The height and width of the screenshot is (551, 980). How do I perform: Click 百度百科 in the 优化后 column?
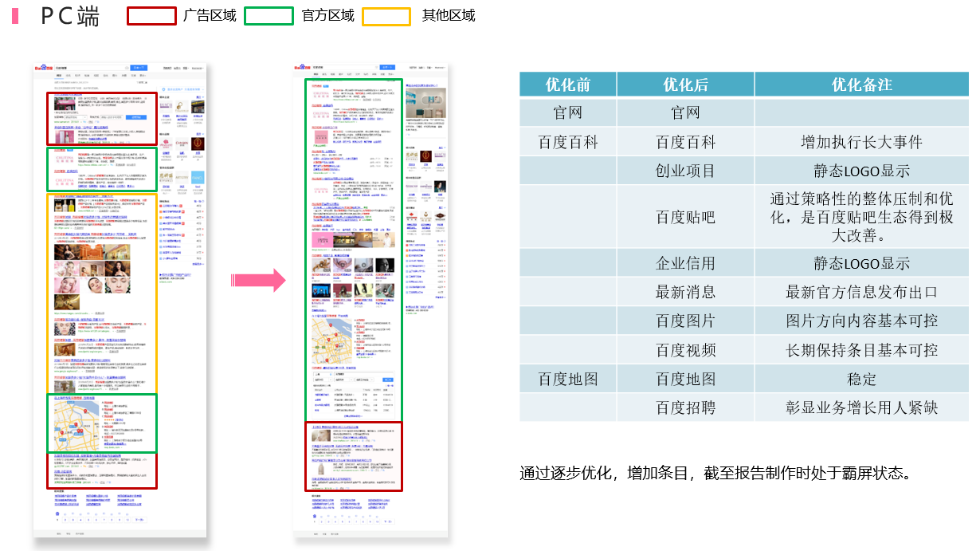(686, 142)
